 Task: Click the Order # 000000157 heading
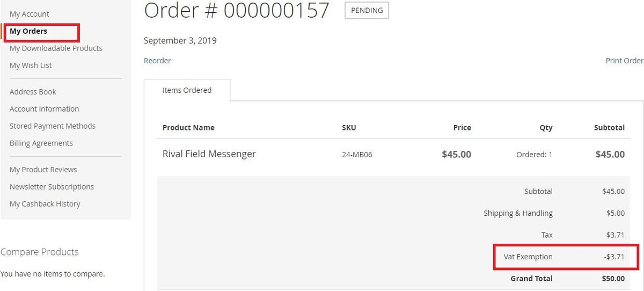237,11
